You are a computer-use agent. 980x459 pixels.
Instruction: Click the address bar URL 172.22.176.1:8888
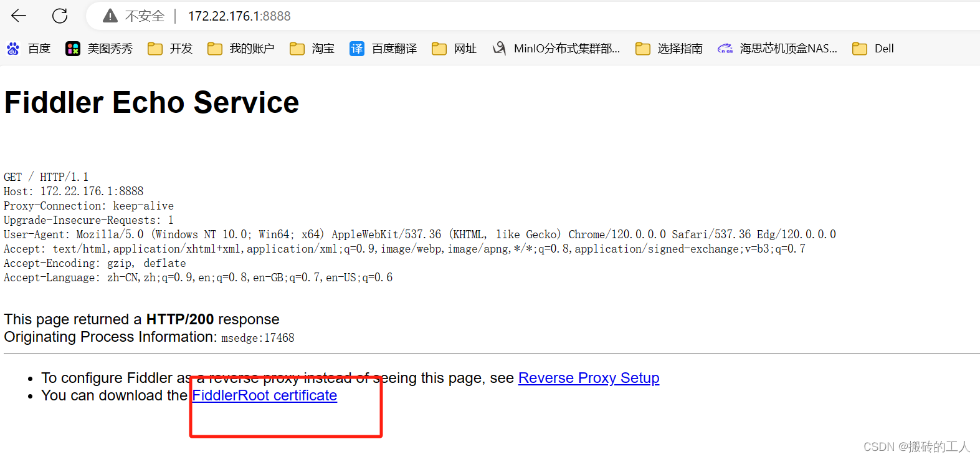[x=239, y=16]
